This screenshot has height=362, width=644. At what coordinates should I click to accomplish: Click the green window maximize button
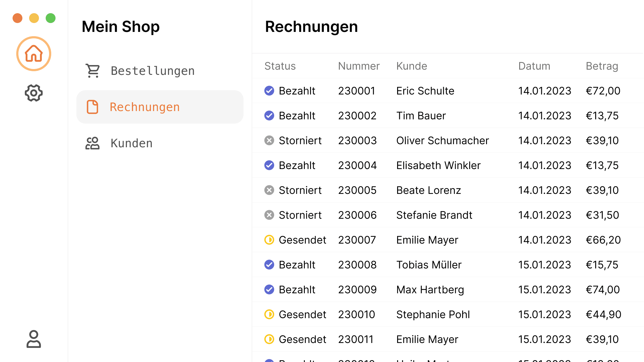[51, 18]
